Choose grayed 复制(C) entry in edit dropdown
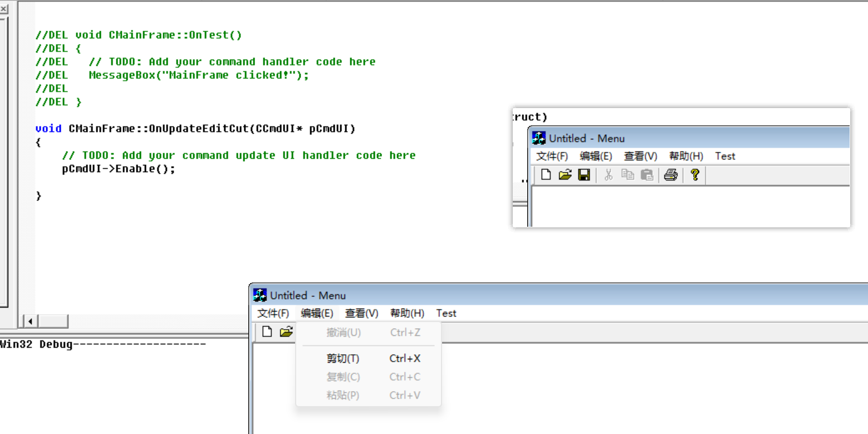868x434 pixels. (369, 377)
